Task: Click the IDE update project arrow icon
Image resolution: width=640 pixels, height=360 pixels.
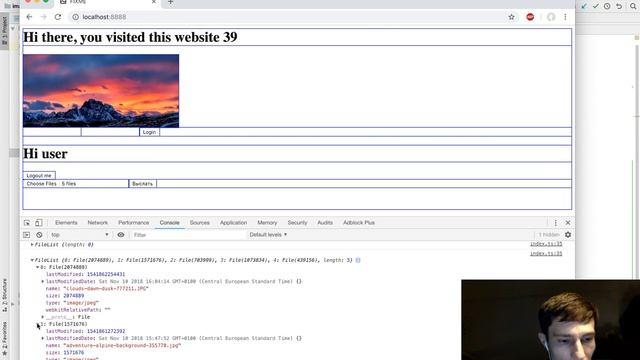Action: click(x=584, y=6)
